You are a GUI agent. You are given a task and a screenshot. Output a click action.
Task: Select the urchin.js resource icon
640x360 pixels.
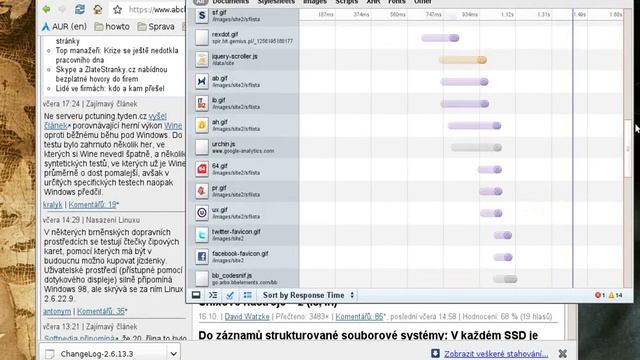point(202,147)
